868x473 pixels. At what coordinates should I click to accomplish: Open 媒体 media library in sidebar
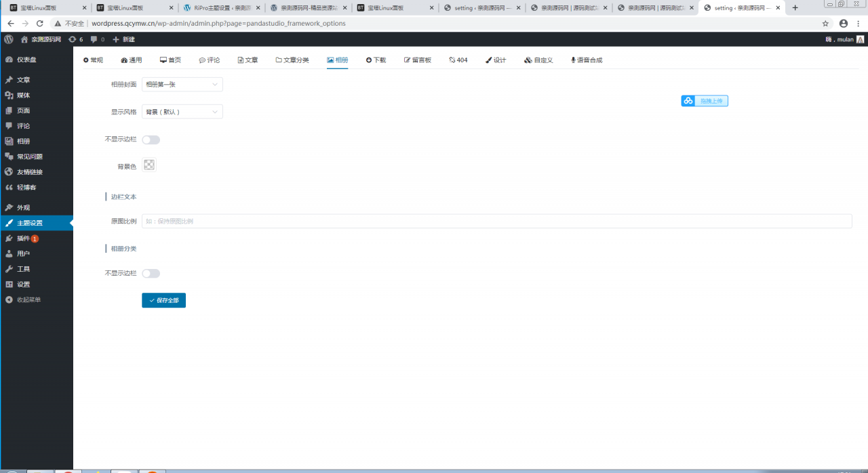point(37,96)
